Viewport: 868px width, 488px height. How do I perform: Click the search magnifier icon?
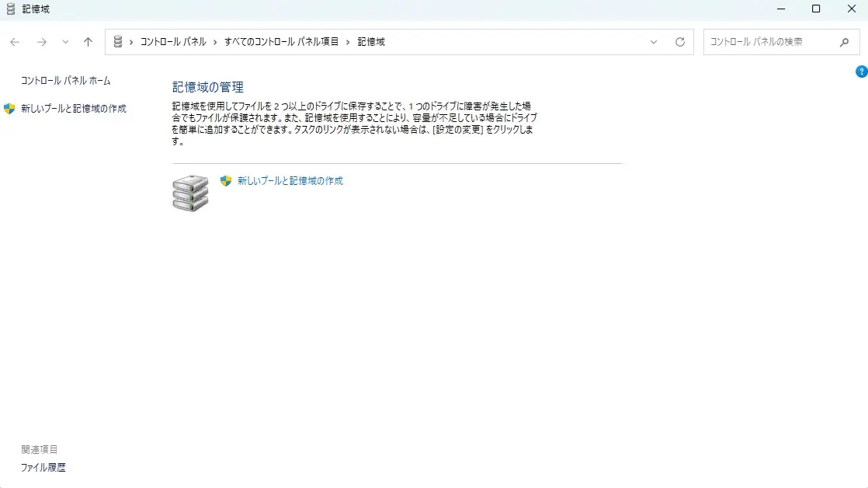click(x=844, y=42)
